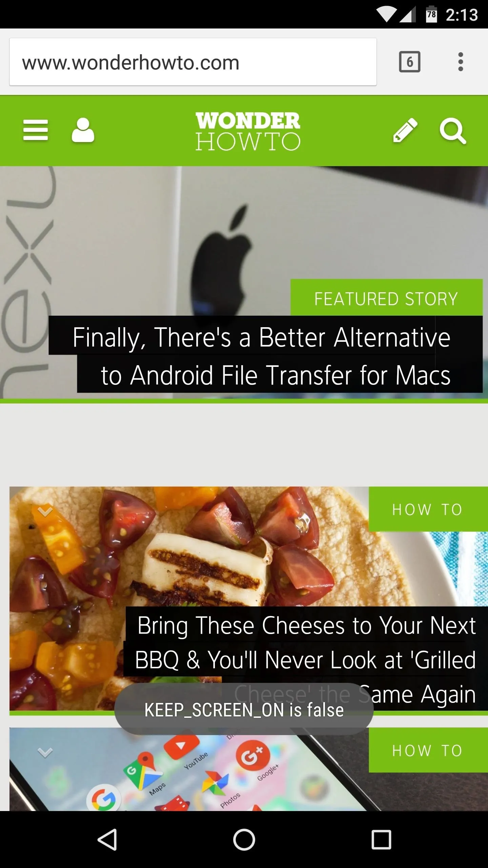
Task: Tap the Android home circle button
Action: tap(244, 840)
